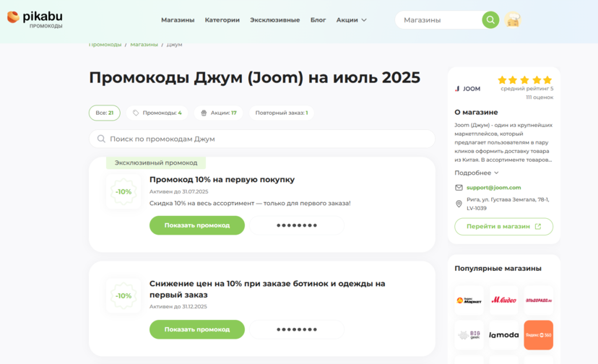Select the Акции: 17 filter tab
This screenshot has width=598, height=364.
(219, 113)
